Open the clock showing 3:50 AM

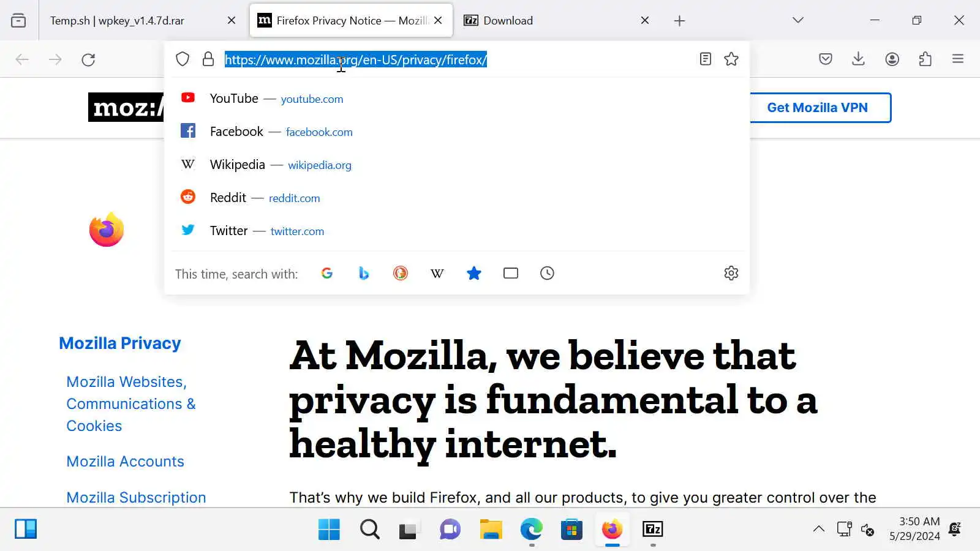[914, 528]
